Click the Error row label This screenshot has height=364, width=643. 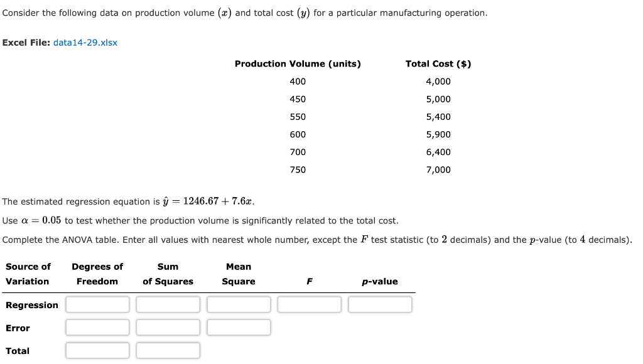coord(18,328)
